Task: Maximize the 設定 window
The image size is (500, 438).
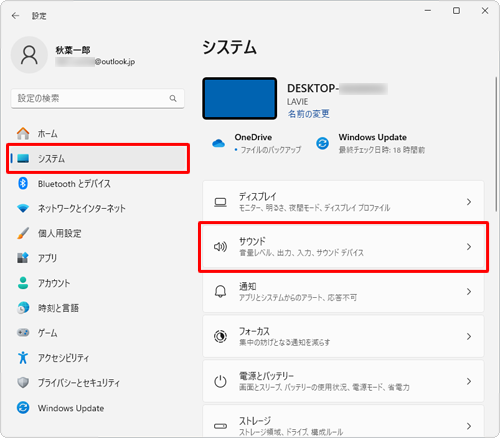Action: pos(456,11)
